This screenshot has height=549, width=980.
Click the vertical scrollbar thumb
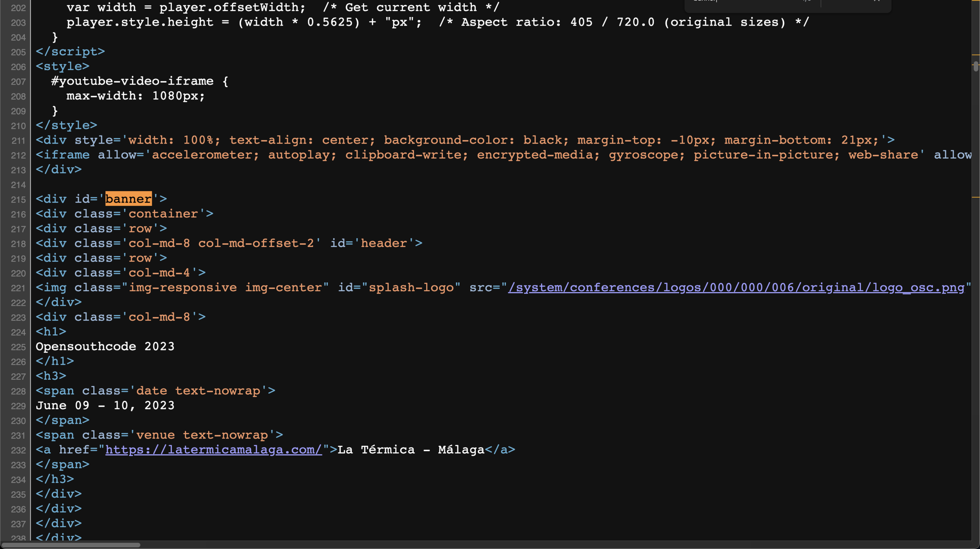[976, 67]
